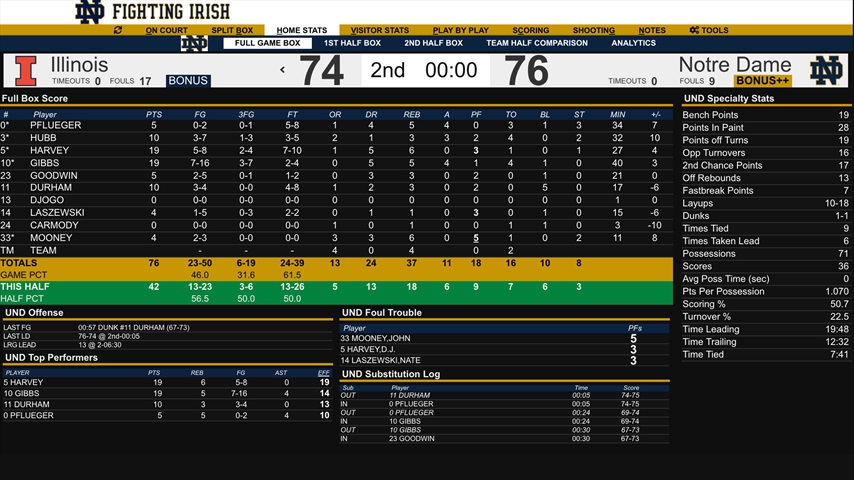Click the Notre Dame BONUS++ indicator

[762, 81]
